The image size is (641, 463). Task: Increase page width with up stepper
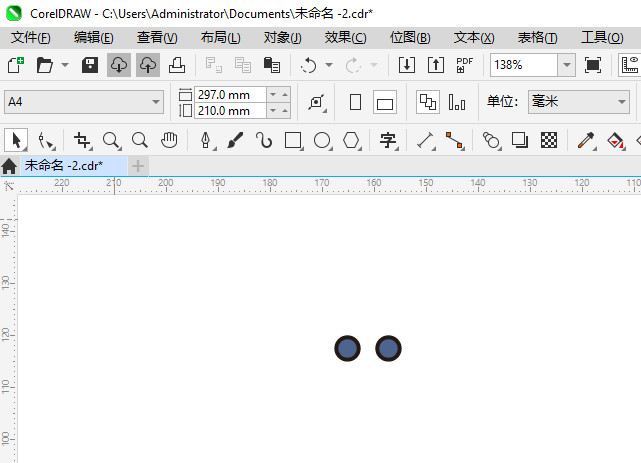285,95
